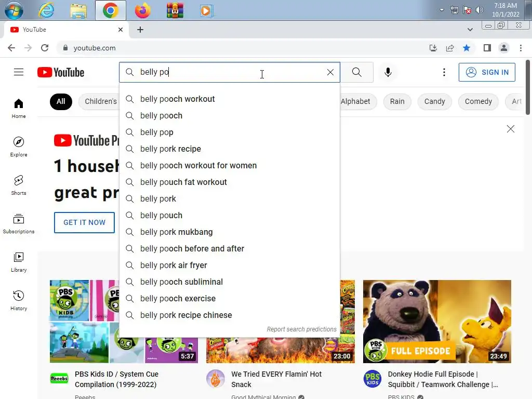Click the magnifier search submit button
Image resolution: width=532 pixels, height=399 pixels.
(356, 72)
